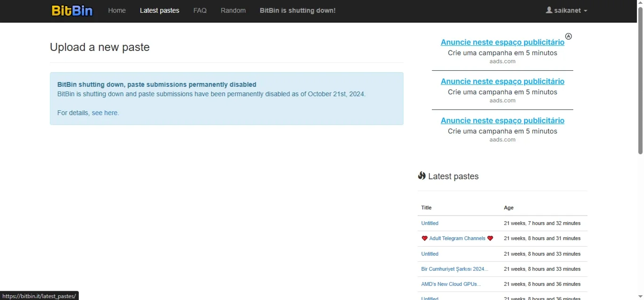
Task: Click the AMD row's '8 hours and 36 minutes' age
Action: coord(542,284)
